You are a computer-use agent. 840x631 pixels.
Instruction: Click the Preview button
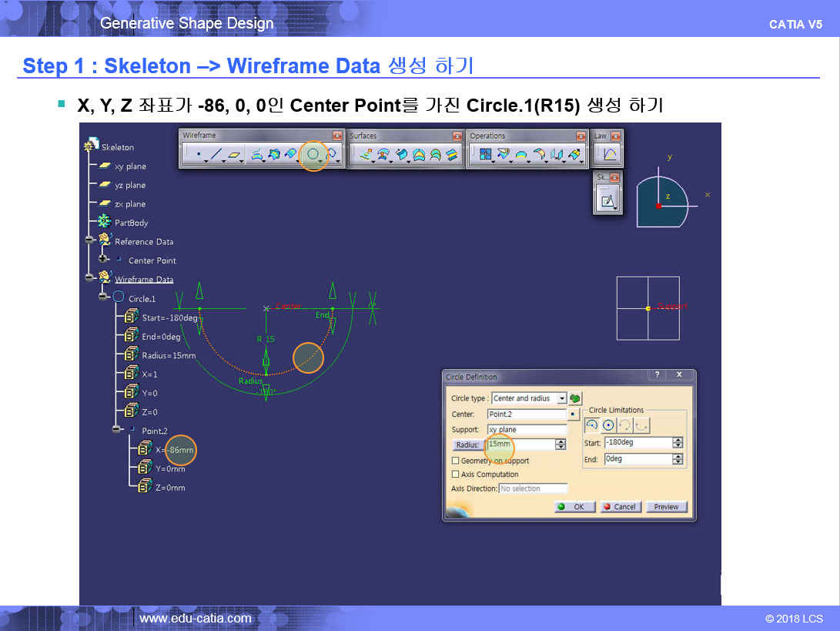point(666,507)
